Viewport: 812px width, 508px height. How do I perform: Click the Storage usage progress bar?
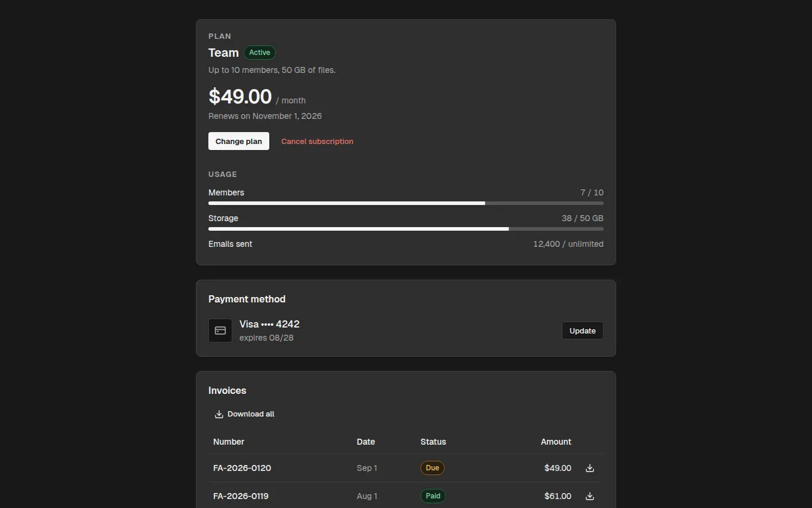coord(406,229)
